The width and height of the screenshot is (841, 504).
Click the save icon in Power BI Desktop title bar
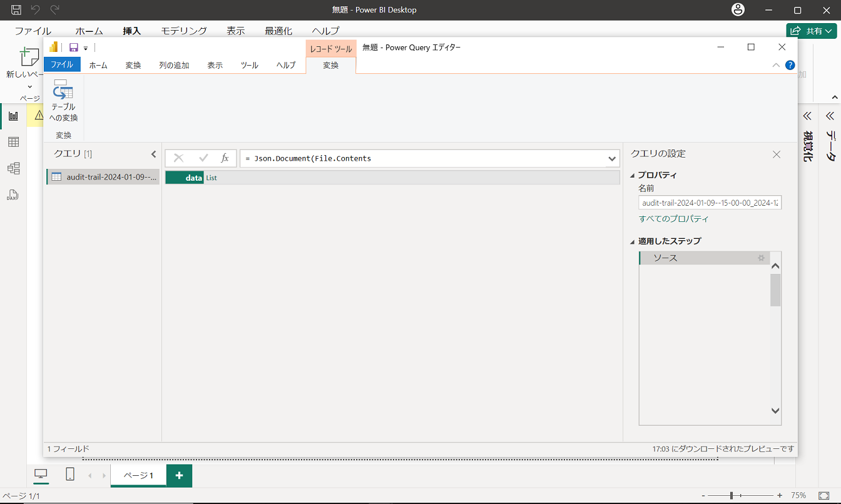(x=16, y=10)
